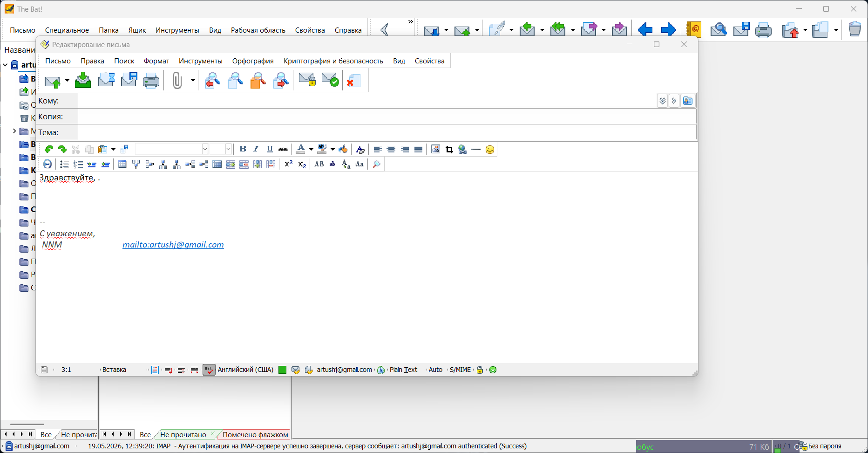Click the red X delete message icon
The height and width of the screenshot is (453, 868).
point(353,80)
